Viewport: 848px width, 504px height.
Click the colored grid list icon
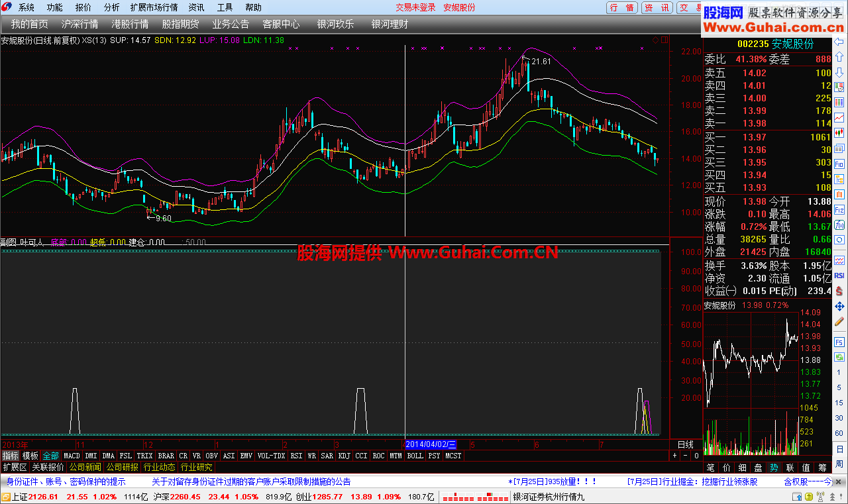tap(839, 103)
